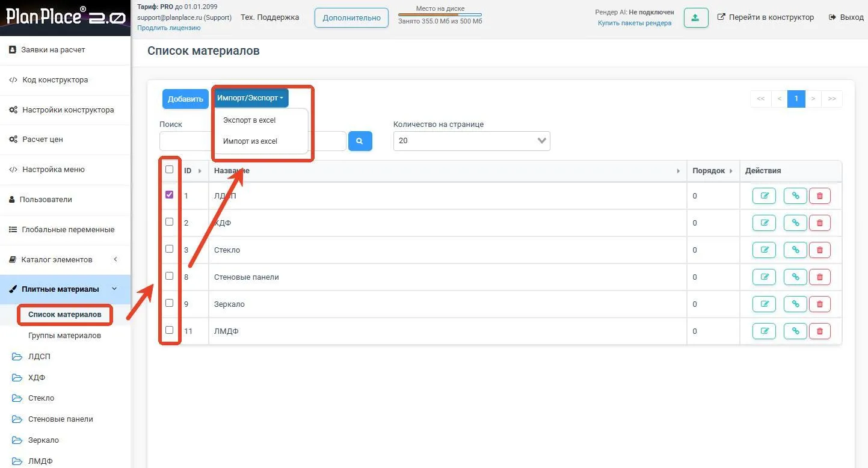The image size is (868, 468).
Task: Open Группы материалов submenu item
Action: [64, 336]
